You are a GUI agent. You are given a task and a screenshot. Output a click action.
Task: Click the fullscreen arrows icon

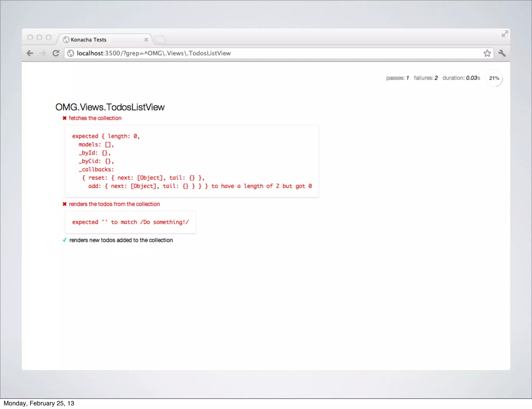(x=505, y=34)
